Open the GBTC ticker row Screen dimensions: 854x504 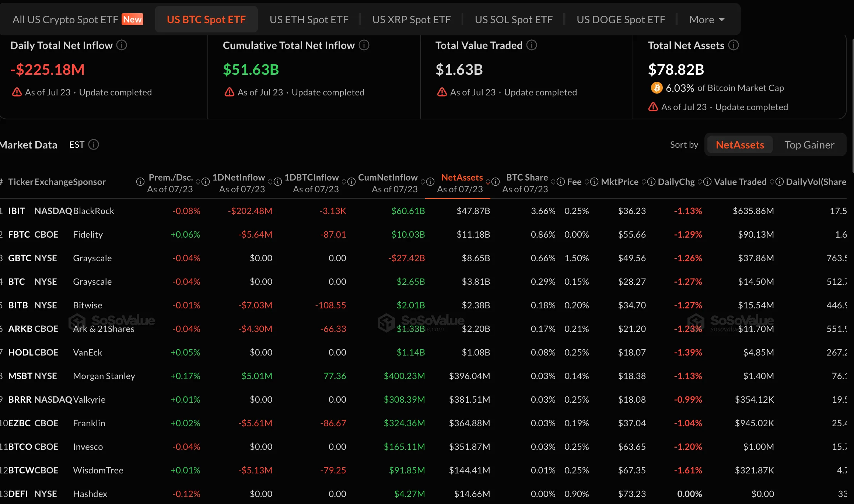click(423, 258)
